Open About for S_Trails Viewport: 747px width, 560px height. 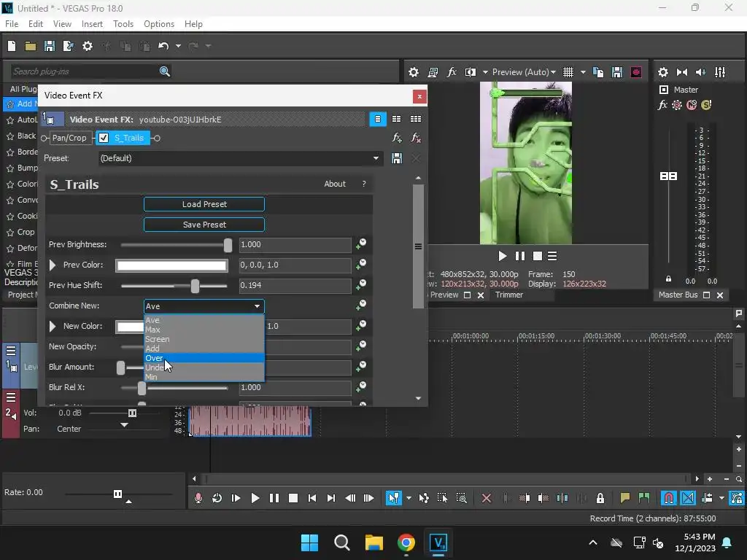pyautogui.click(x=334, y=184)
